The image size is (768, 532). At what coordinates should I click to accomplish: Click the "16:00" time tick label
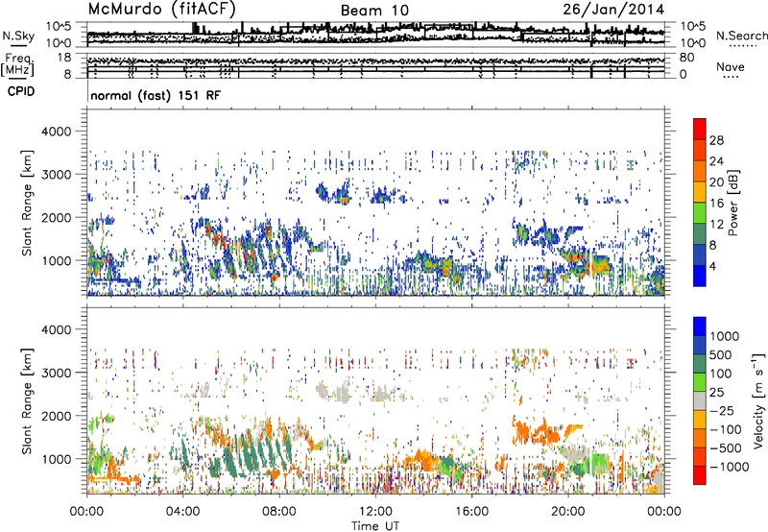[x=471, y=512]
